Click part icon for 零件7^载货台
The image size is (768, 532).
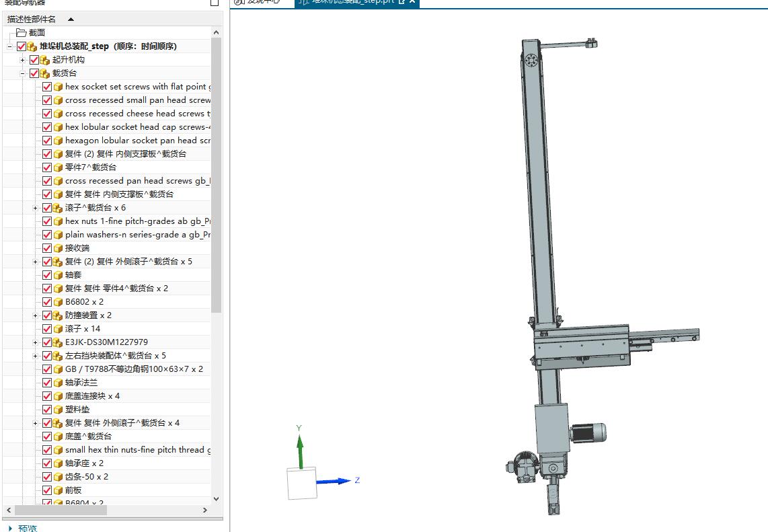pos(58,167)
